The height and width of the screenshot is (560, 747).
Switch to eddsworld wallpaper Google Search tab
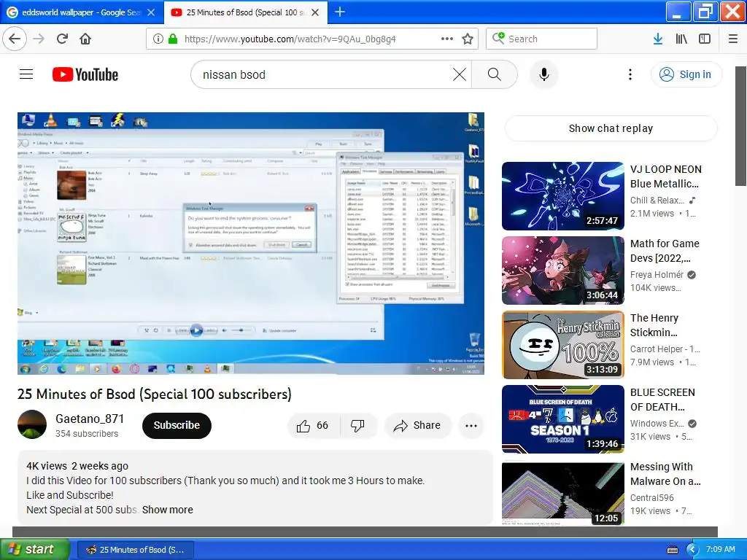pos(81,12)
